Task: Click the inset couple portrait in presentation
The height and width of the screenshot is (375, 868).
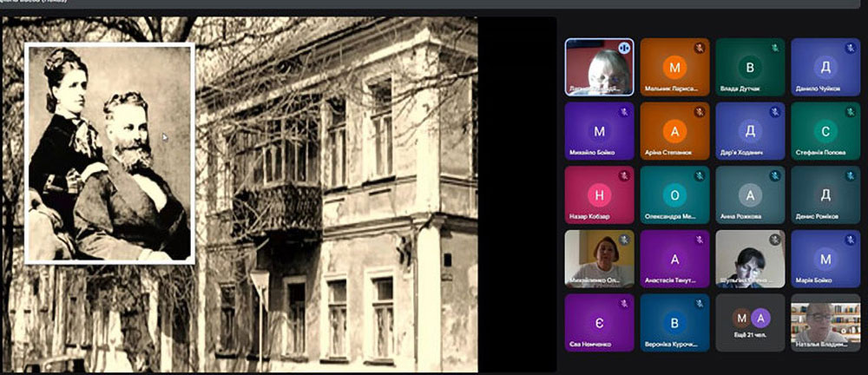Action: click(x=109, y=153)
